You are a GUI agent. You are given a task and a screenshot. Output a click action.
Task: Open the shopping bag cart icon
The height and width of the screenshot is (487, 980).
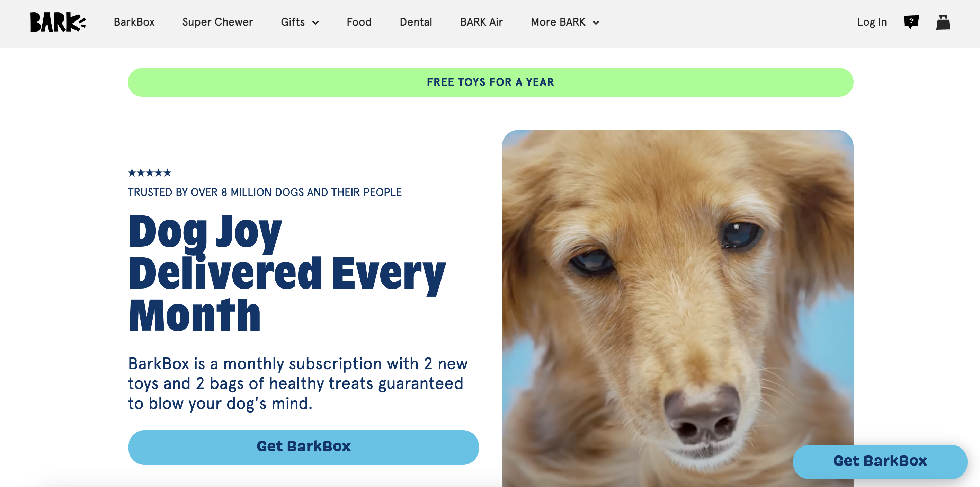point(943,22)
